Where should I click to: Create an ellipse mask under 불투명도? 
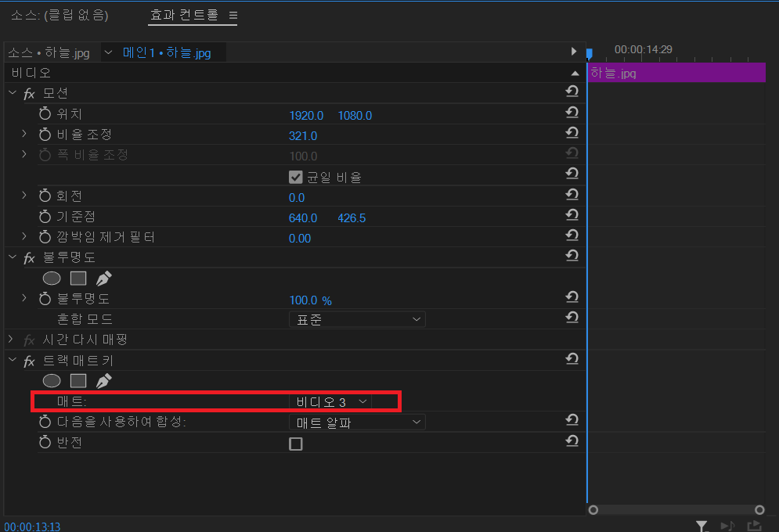click(x=51, y=278)
